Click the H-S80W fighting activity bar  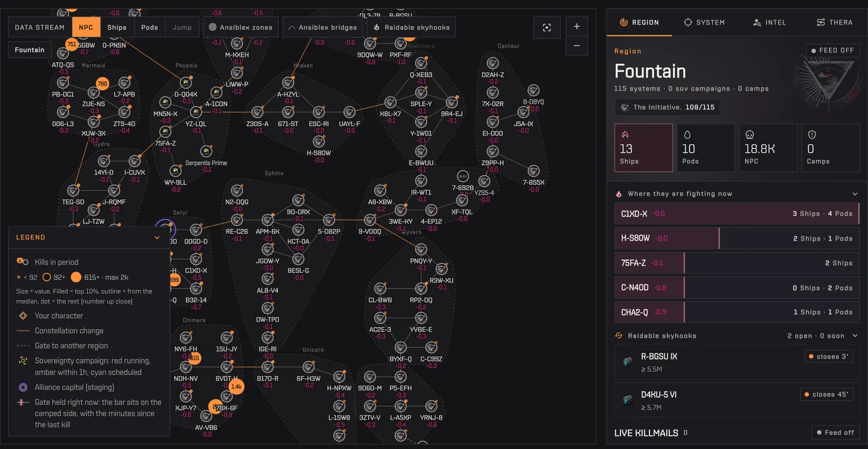point(737,238)
